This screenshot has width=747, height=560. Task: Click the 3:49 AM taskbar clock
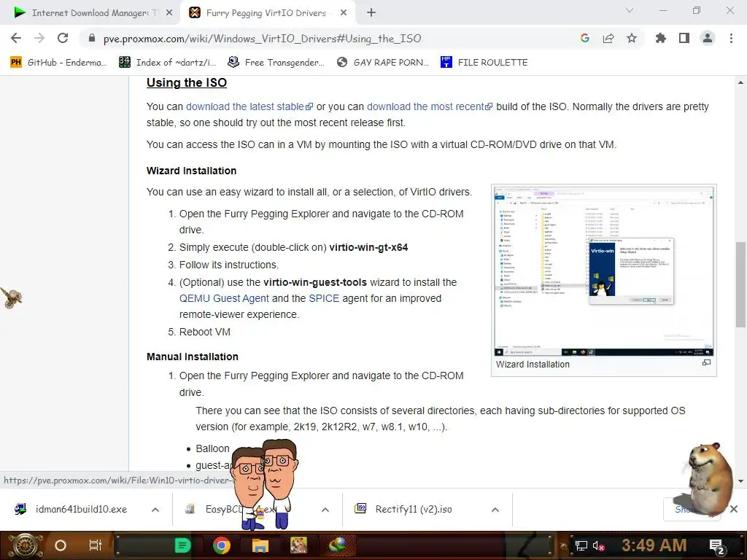(654, 545)
